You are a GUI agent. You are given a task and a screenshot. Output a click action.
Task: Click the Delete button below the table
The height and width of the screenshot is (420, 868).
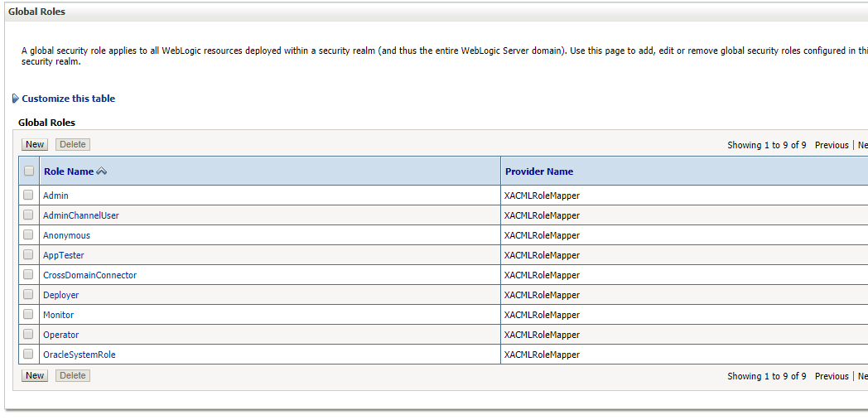point(73,376)
